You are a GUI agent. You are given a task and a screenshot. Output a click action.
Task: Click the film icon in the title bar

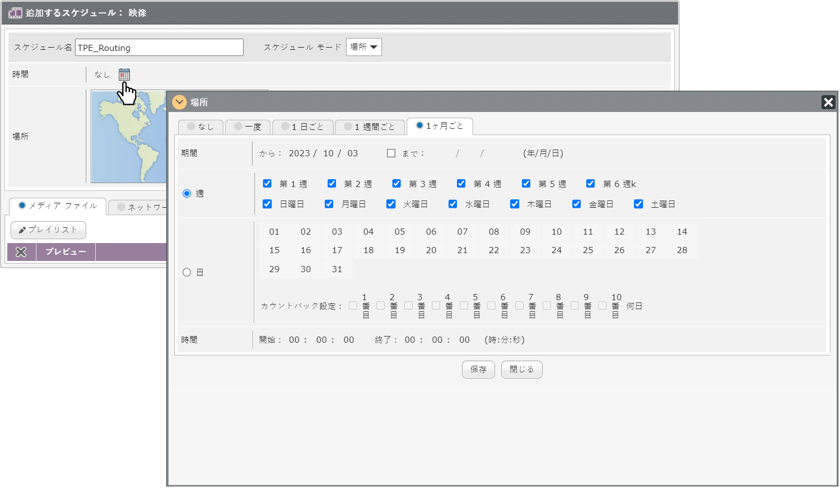click(15, 13)
